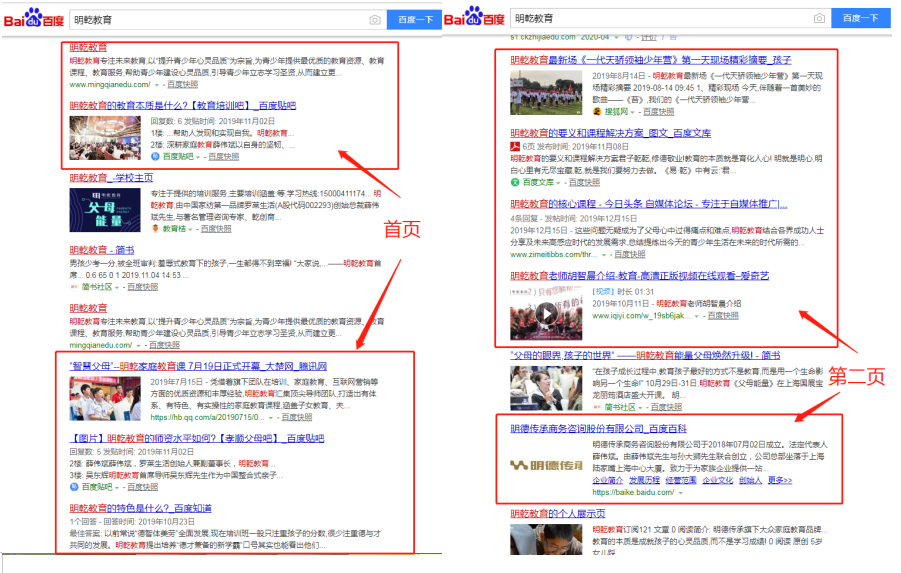Image resolution: width=901 pixels, height=573 pixels.
Task: Open the youth camp field thumbnail beside 2019年8月14日
Action: 546,93
